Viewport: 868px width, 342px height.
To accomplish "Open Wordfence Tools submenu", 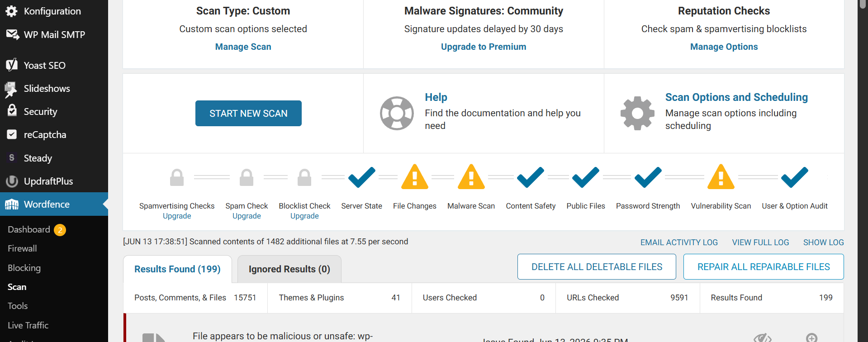I will 18,306.
